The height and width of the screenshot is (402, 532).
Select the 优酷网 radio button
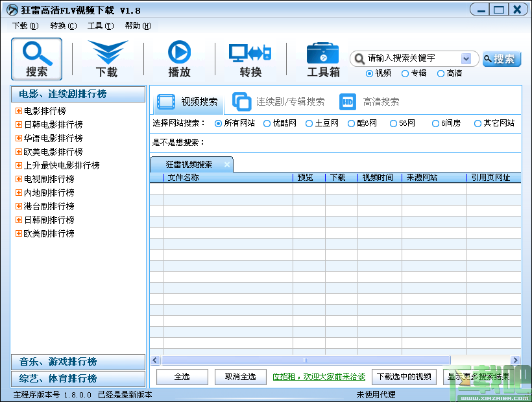[267, 124]
